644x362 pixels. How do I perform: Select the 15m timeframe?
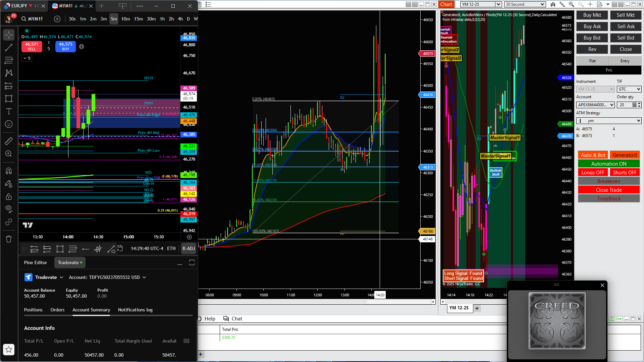(138, 19)
